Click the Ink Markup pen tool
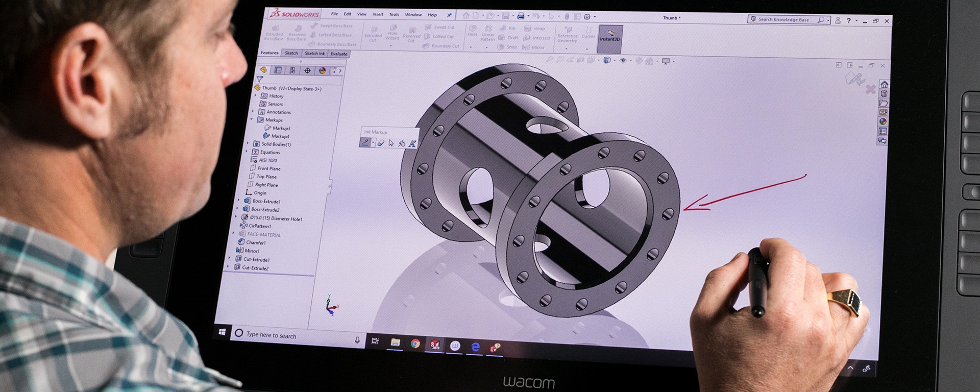980x392 pixels. pyautogui.click(x=364, y=142)
